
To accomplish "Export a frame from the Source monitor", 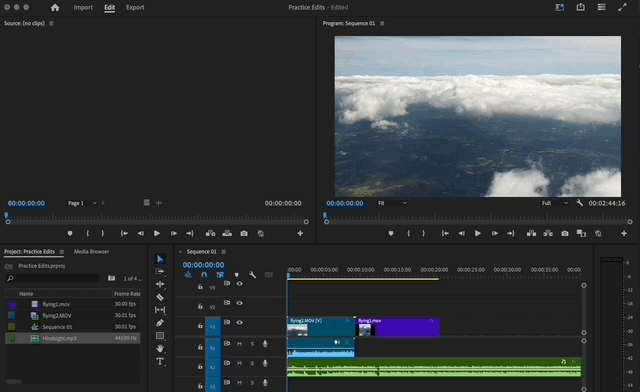I will 244,233.
